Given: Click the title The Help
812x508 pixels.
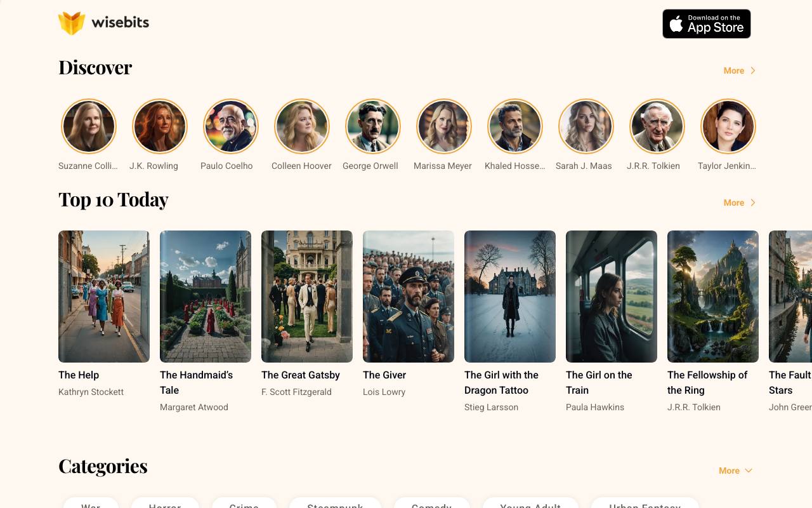Looking at the screenshot, I should tap(79, 375).
